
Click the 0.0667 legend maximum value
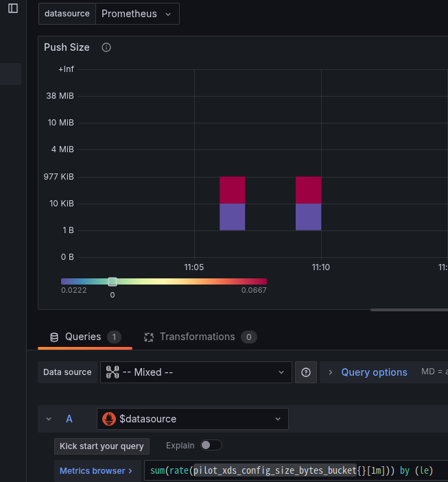pyautogui.click(x=254, y=290)
